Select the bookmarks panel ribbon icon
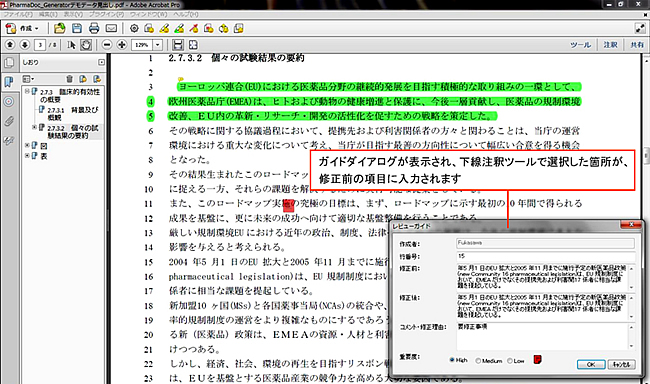This screenshot has width=650, height=384. 9,82
